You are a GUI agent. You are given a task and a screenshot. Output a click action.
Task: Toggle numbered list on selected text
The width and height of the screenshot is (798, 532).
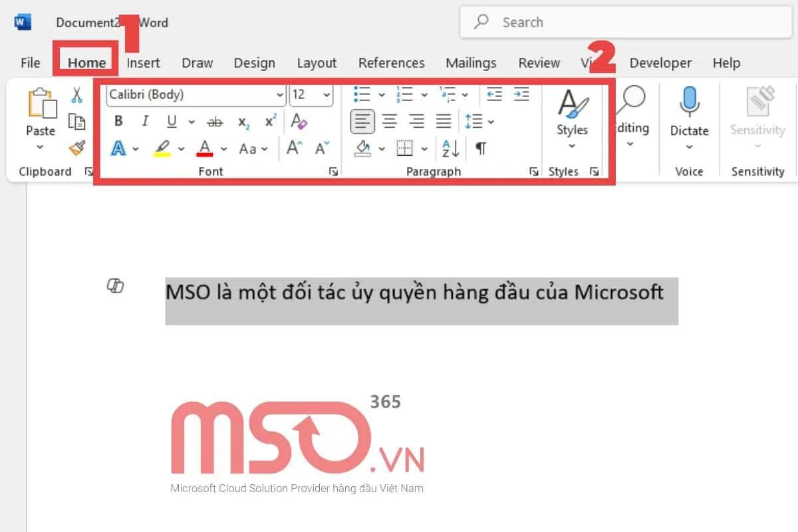pos(405,94)
